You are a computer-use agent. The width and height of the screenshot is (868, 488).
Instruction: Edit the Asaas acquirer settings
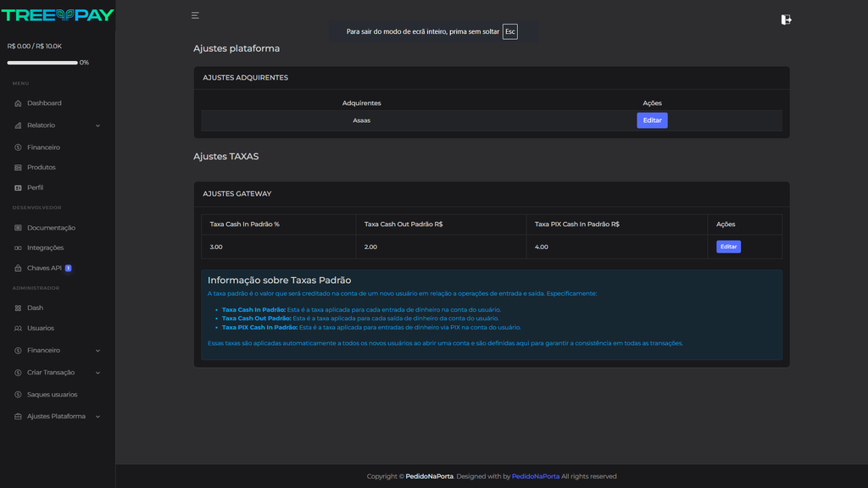coord(652,120)
